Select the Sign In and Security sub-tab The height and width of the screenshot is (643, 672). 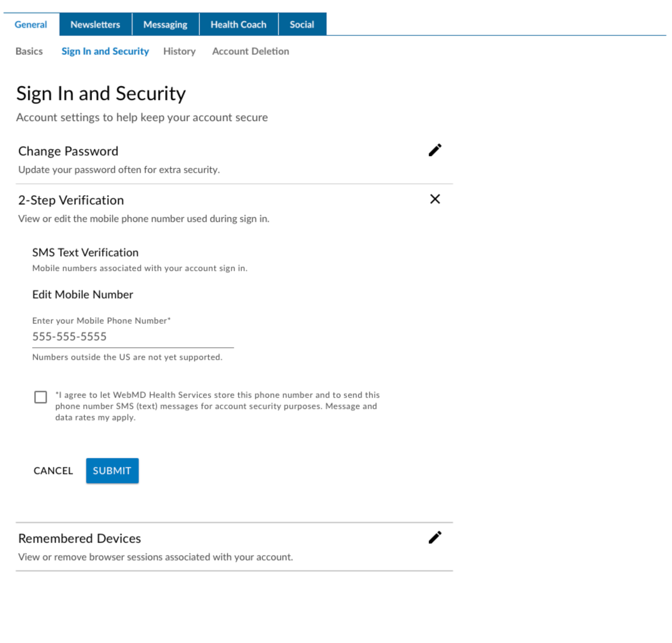(105, 51)
